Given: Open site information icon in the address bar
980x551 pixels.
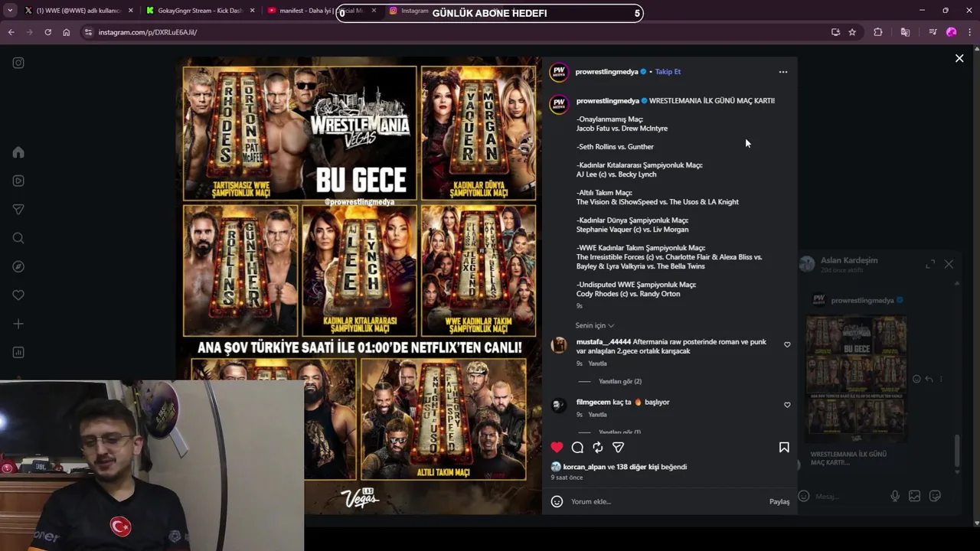Looking at the screenshot, I should pos(88,32).
